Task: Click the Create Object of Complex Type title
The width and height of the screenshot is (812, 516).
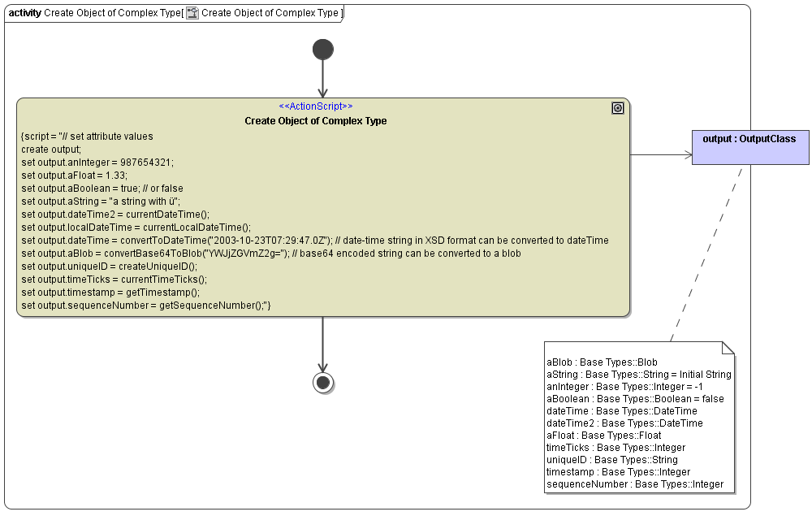Action: [314, 120]
